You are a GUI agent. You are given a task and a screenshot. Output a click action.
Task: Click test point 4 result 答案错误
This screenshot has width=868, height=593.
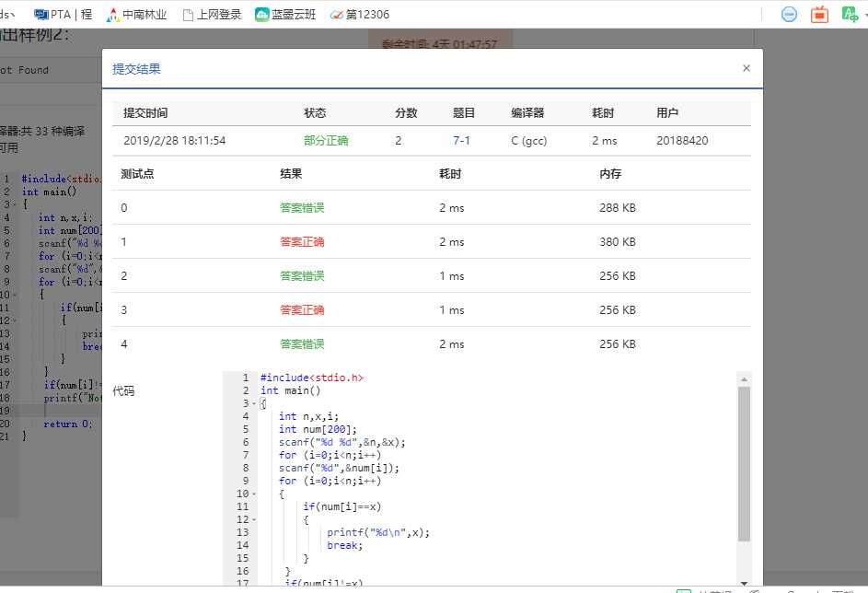coord(302,343)
